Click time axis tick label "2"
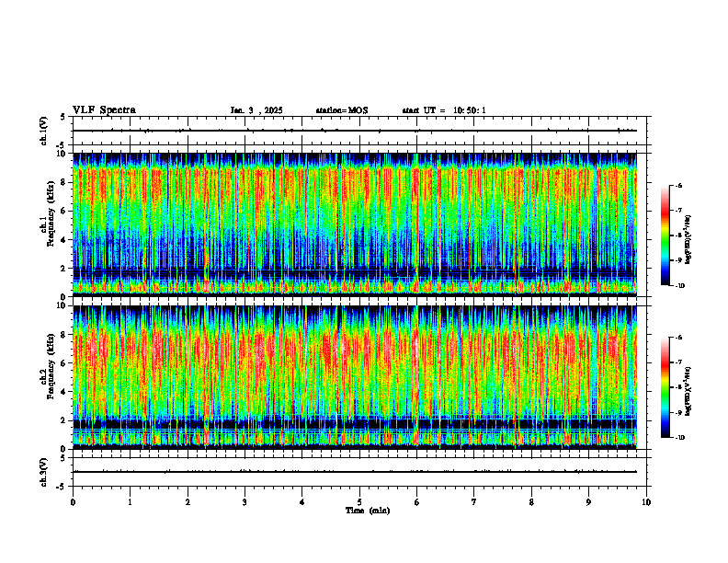The height and width of the screenshot is (563, 728). coord(188,502)
